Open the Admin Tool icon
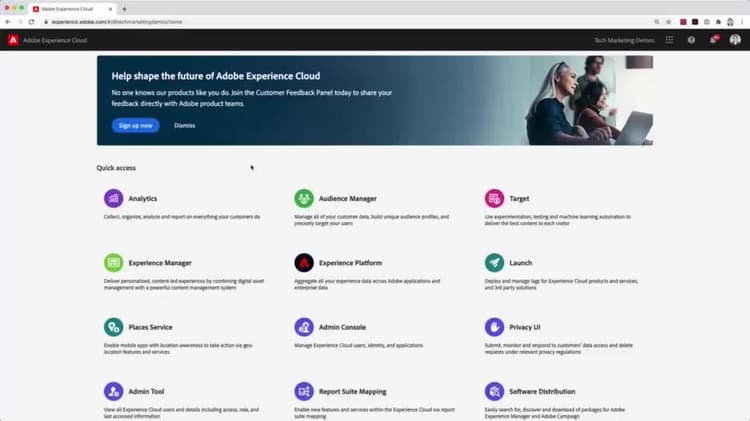750x421 pixels. pos(113,391)
